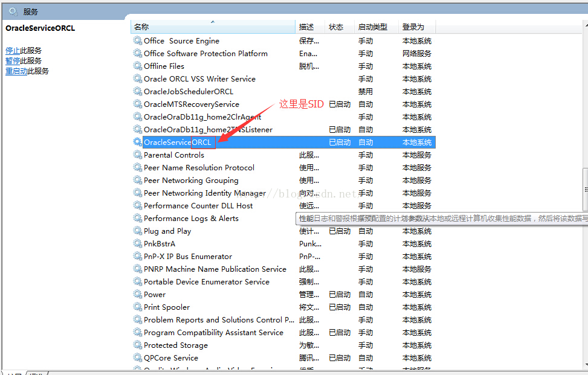Click the QPCore Service gear icon
This screenshot has height=375, width=588.
point(138,357)
